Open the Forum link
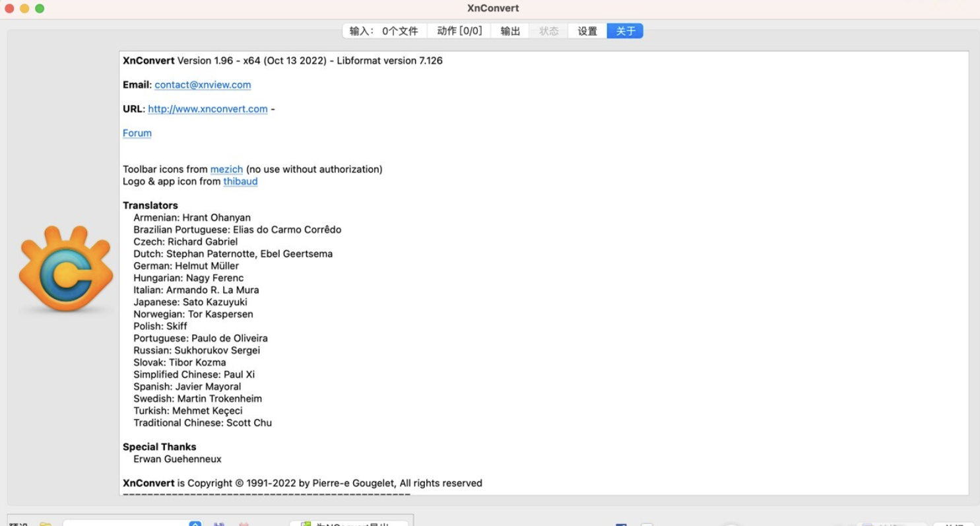Image resolution: width=980 pixels, height=526 pixels. tap(137, 133)
